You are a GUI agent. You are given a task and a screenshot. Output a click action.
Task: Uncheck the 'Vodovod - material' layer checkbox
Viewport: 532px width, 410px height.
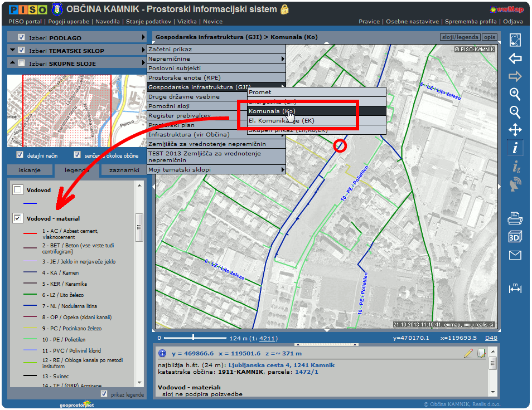tap(18, 218)
